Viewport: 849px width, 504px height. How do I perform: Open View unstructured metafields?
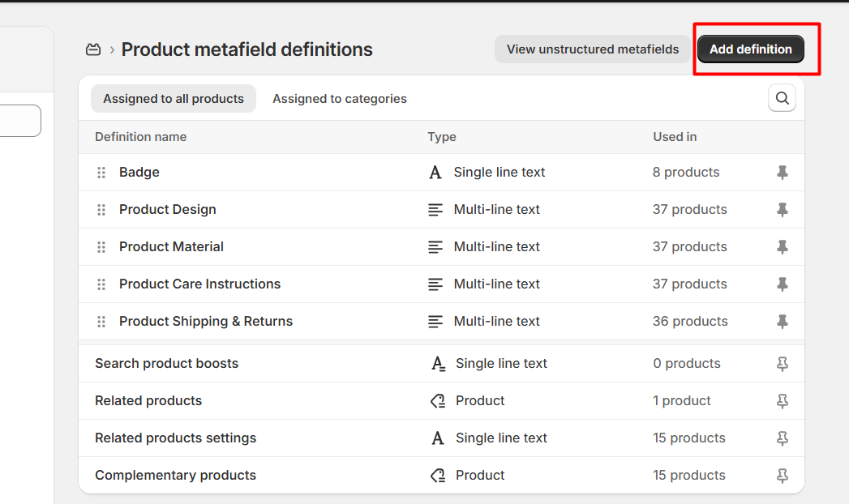pos(593,49)
